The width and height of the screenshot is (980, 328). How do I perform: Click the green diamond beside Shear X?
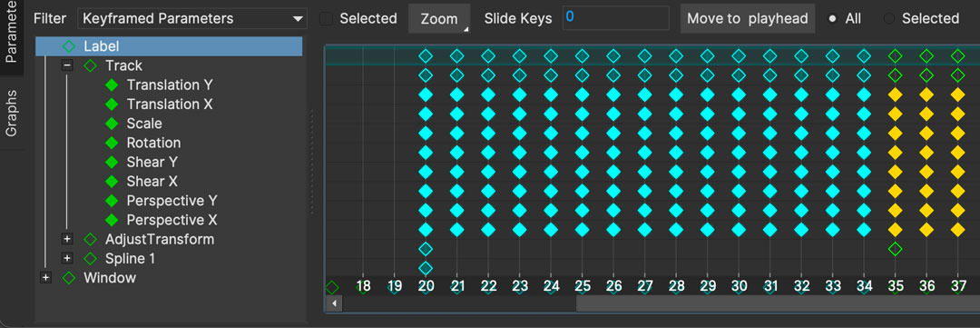click(112, 182)
